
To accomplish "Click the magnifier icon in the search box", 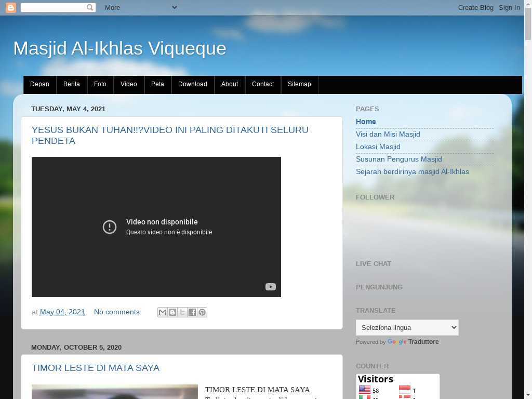I will [x=90, y=7].
